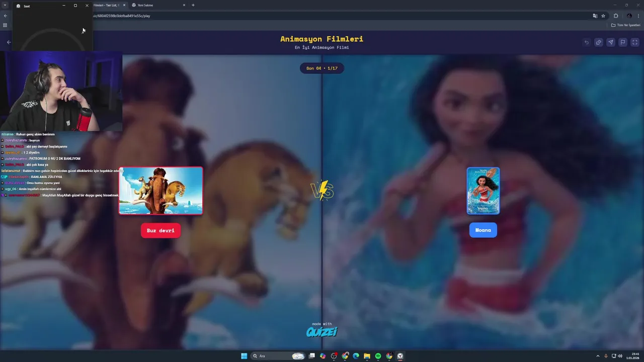The height and width of the screenshot is (362, 644).
Task: Open the Chrome profile avatar
Action: [x=629, y=16]
